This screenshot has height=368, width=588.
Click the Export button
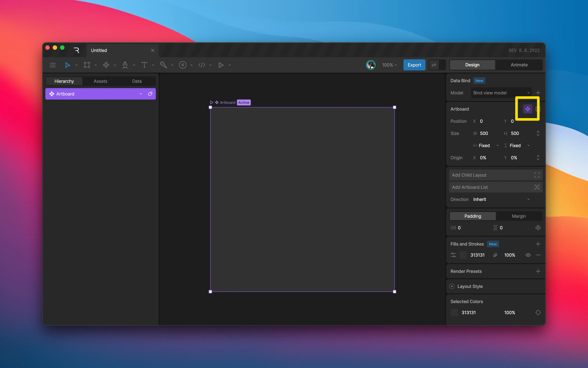click(414, 65)
